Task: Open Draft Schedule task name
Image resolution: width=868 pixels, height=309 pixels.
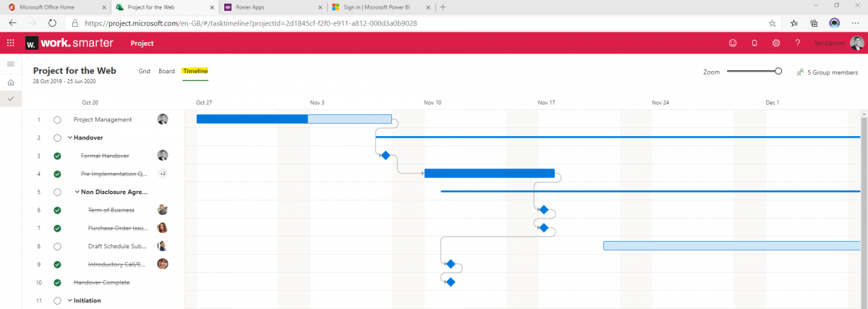Action: coord(119,246)
